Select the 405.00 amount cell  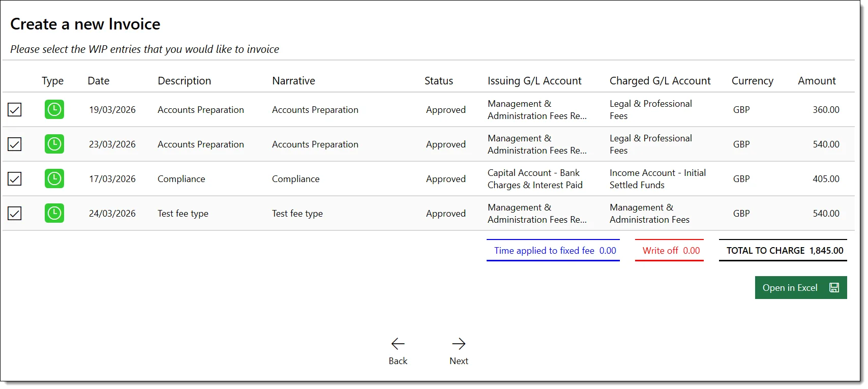826,179
